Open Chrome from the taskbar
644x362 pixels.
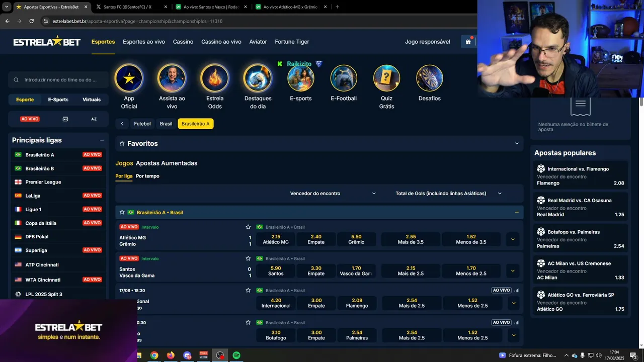pos(154,355)
